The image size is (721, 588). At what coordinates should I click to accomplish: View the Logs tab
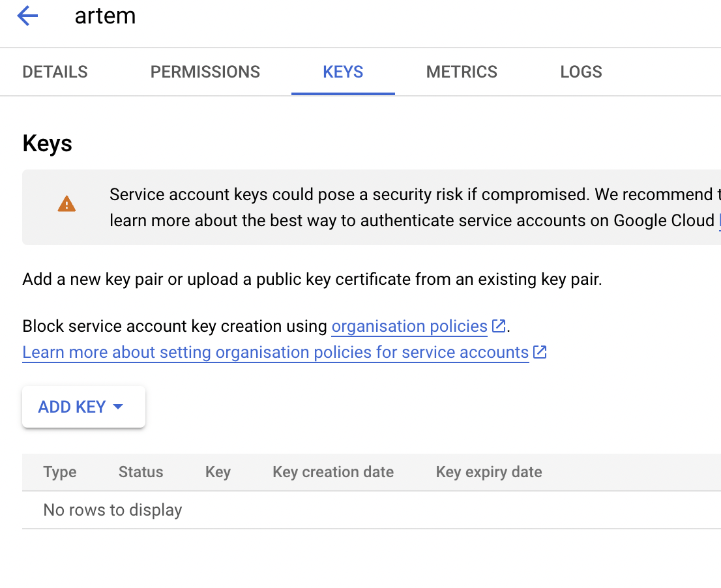[581, 72]
